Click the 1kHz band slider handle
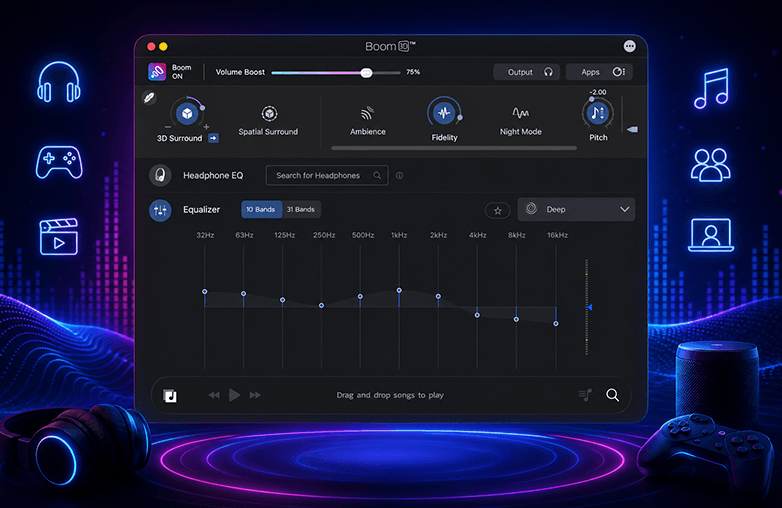Viewport: 782px width, 508px height. (x=399, y=290)
